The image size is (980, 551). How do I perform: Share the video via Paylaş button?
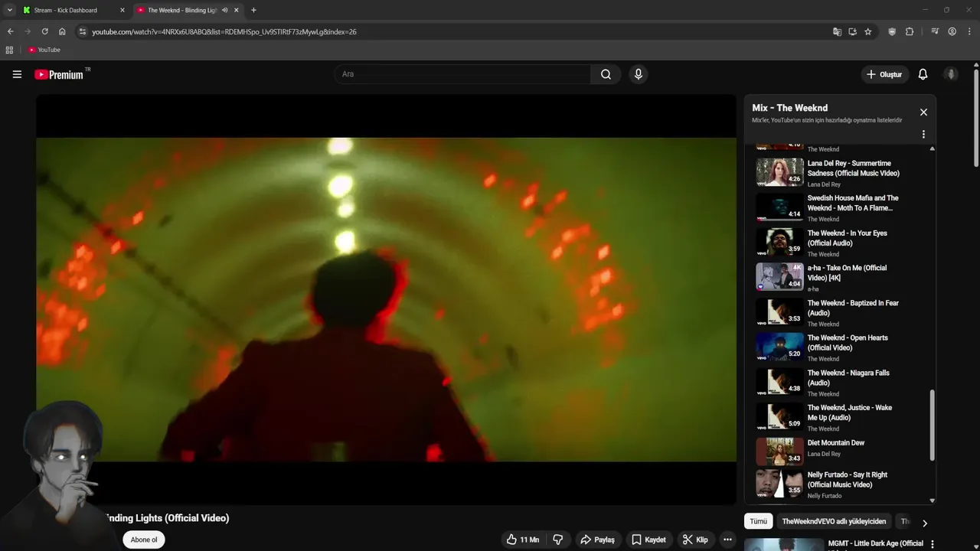tap(597, 540)
